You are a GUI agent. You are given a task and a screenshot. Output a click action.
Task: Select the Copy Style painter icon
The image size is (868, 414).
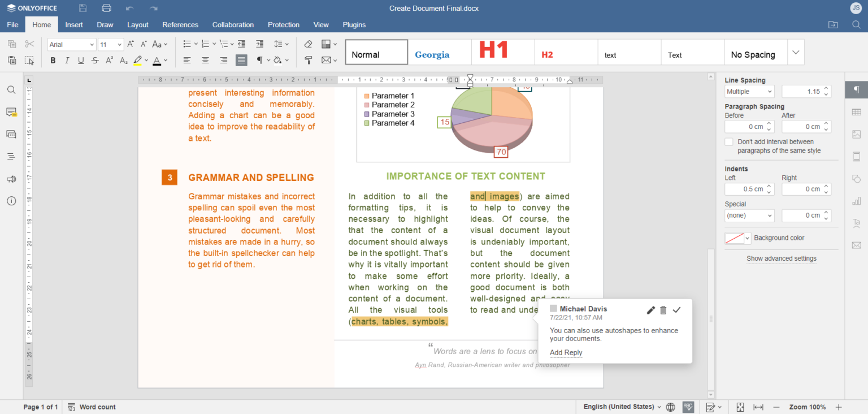point(309,60)
